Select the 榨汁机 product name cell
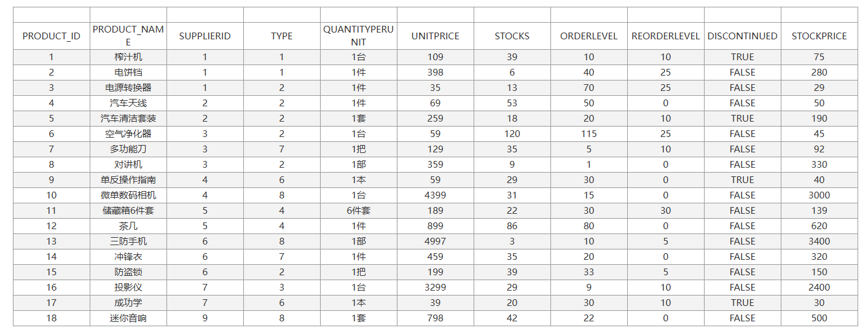Screen dimensions: 868x333 pyautogui.click(x=128, y=57)
